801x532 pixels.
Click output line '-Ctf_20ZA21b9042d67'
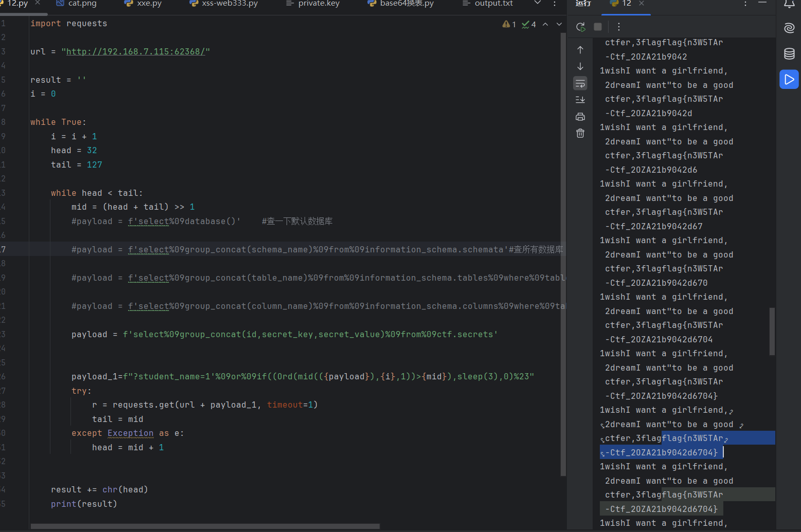pyautogui.click(x=654, y=226)
